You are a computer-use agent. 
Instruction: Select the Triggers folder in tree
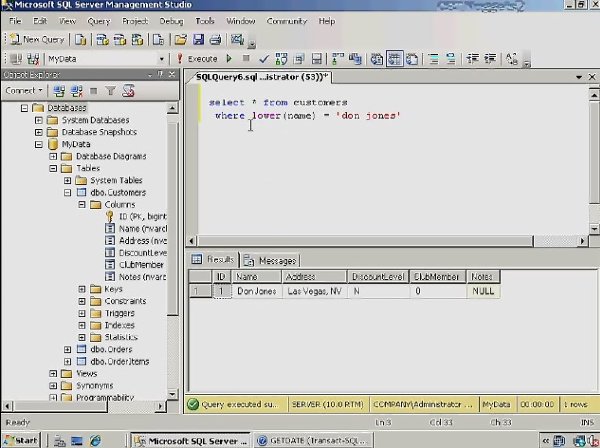119,313
